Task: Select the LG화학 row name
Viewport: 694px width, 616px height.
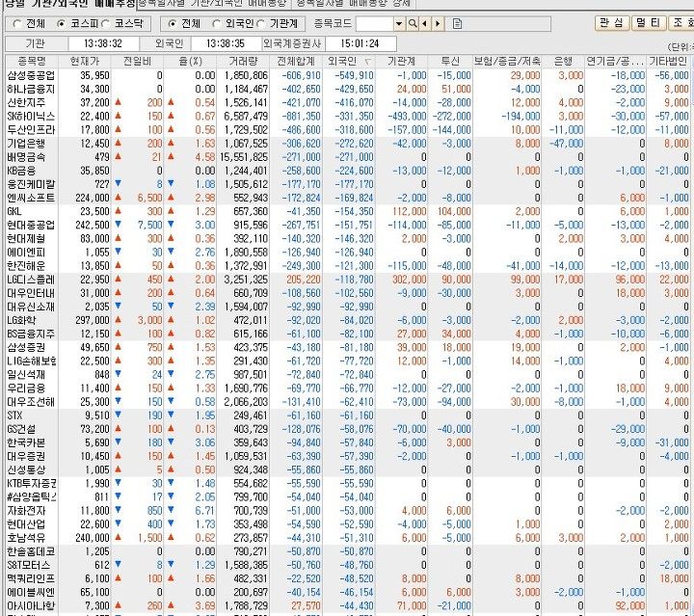Action: coord(21,320)
